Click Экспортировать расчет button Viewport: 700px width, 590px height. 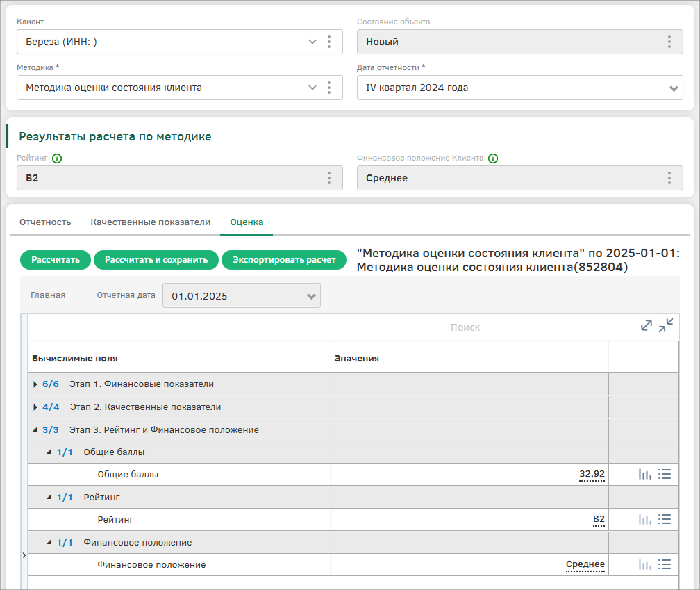(284, 260)
